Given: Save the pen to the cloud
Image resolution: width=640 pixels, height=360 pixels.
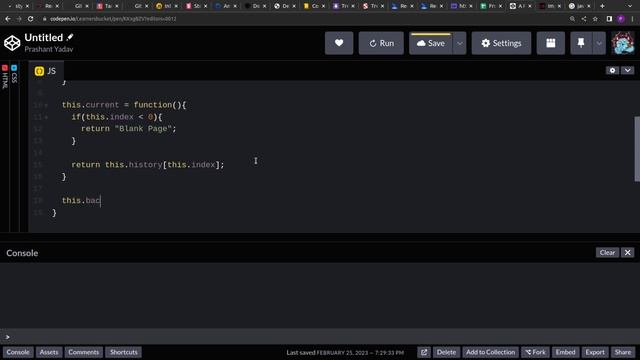Looking at the screenshot, I should (431, 43).
